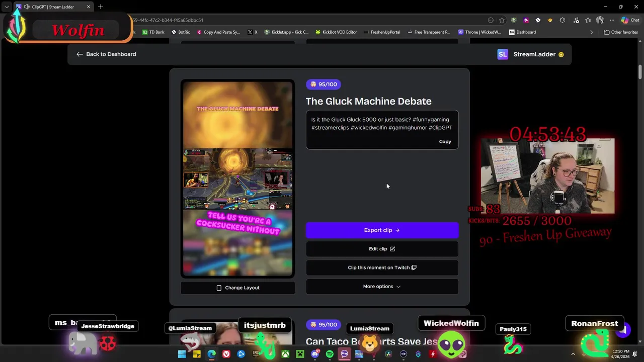Open the tab actions dropdown at top-left

7,7
